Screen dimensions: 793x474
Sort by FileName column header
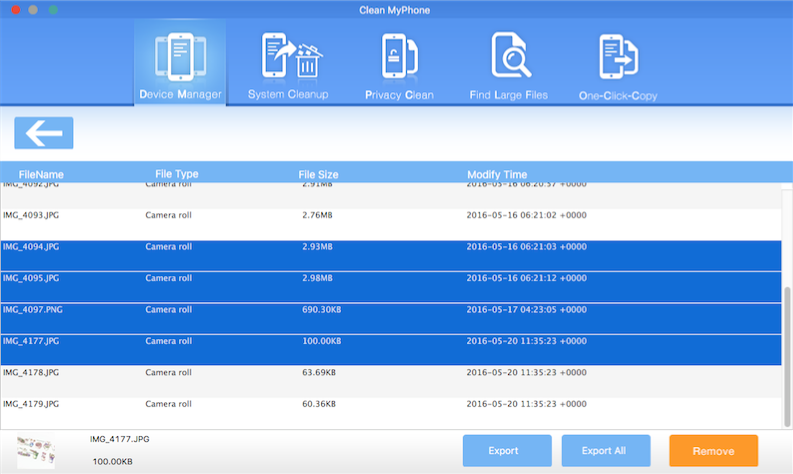point(41,175)
